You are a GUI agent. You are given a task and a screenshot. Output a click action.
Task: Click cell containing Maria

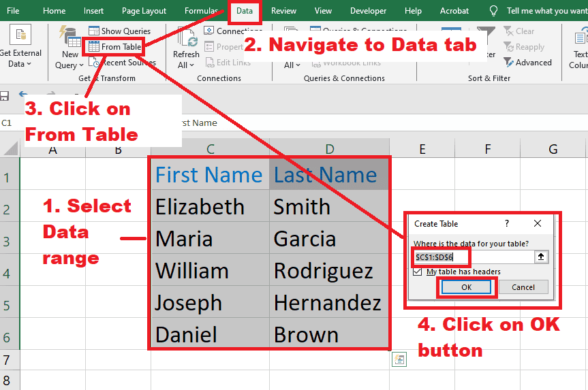[210, 238]
